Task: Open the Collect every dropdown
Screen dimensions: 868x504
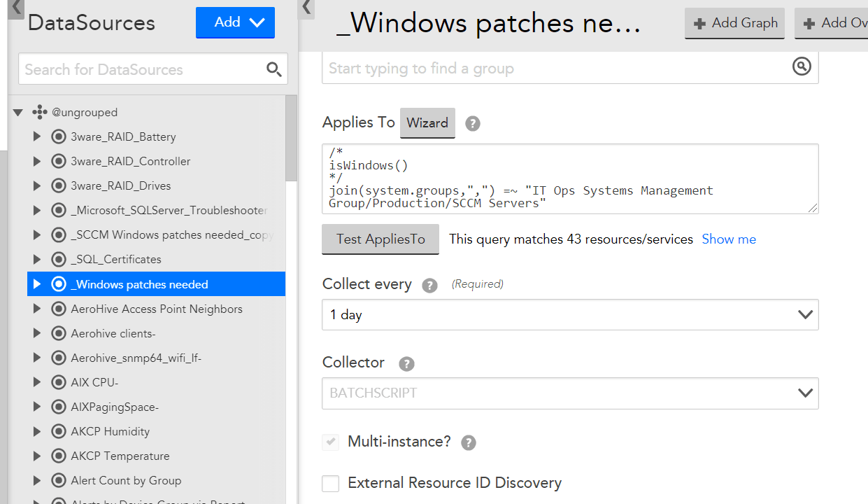Action: pyautogui.click(x=570, y=315)
